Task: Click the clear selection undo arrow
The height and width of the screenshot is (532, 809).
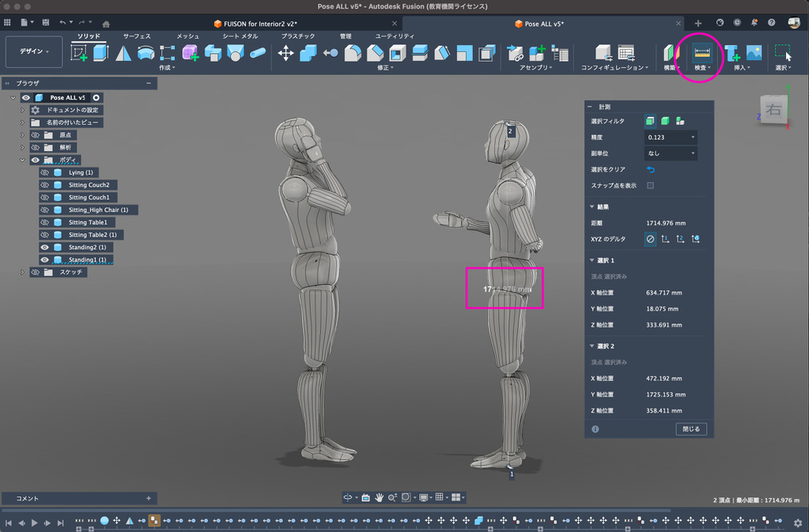Action: click(650, 170)
